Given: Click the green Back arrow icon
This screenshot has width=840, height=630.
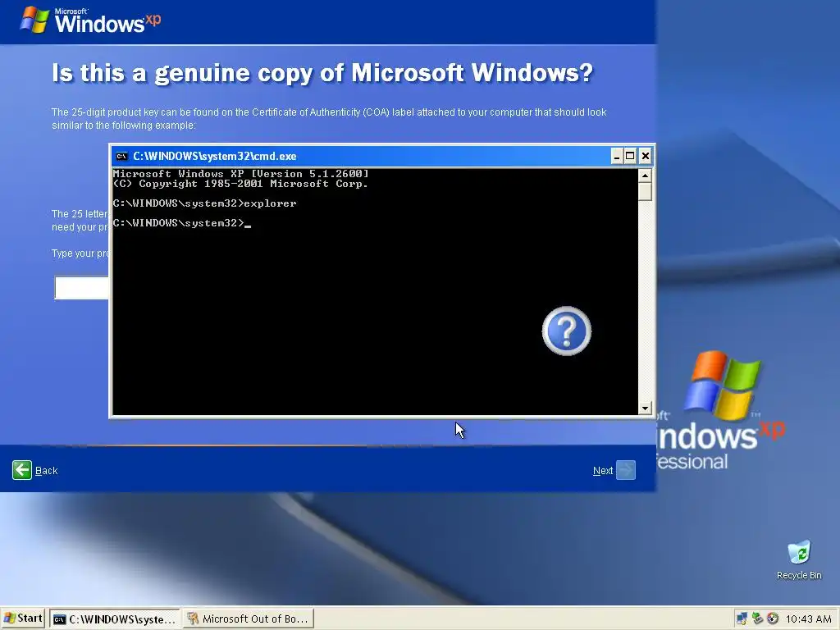Looking at the screenshot, I should click(x=22, y=470).
